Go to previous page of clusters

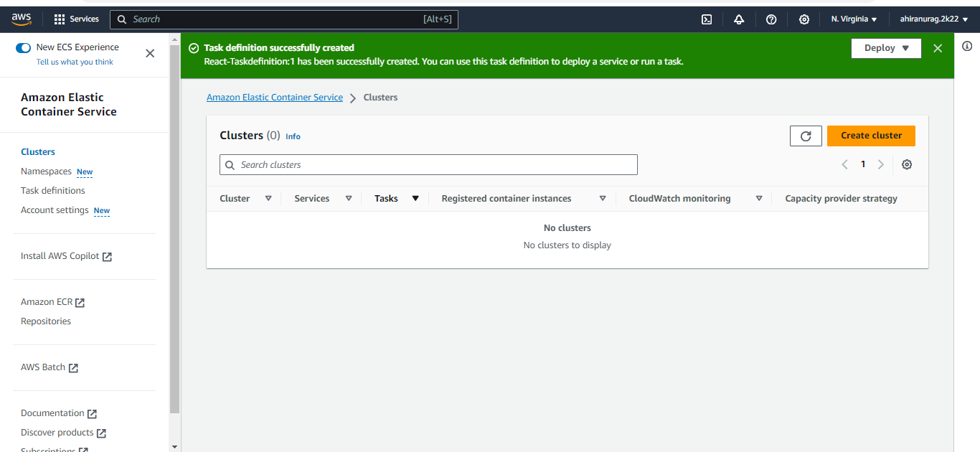coord(845,164)
